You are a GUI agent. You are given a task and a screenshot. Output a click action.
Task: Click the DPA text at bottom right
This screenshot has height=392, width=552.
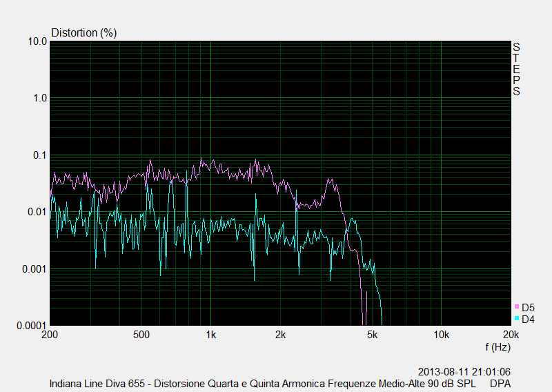[500, 384]
